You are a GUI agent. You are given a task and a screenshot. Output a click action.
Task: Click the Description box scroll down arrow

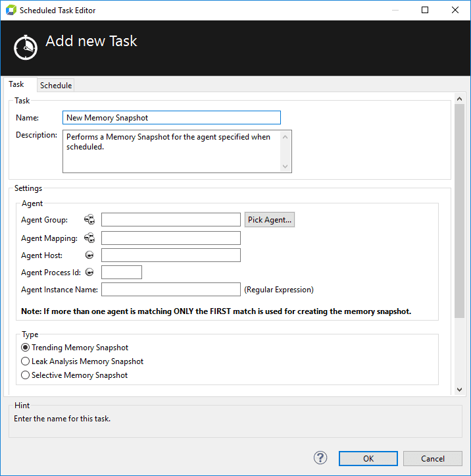(x=285, y=167)
